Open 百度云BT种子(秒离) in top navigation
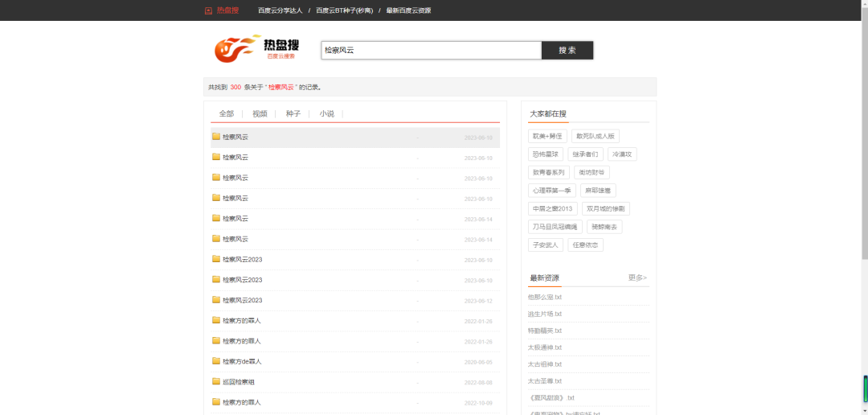868x415 pixels. tap(344, 10)
